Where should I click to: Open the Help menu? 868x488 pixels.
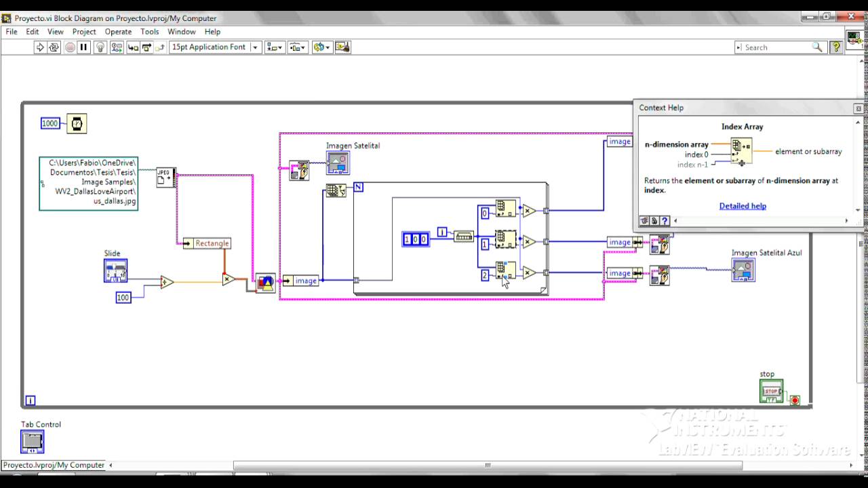[x=212, y=31]
